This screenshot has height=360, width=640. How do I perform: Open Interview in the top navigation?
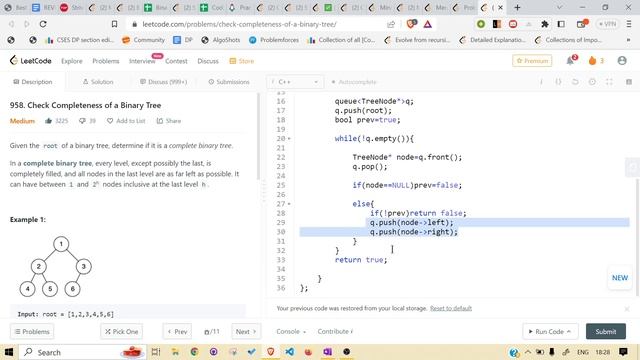[x=142, y=61]
